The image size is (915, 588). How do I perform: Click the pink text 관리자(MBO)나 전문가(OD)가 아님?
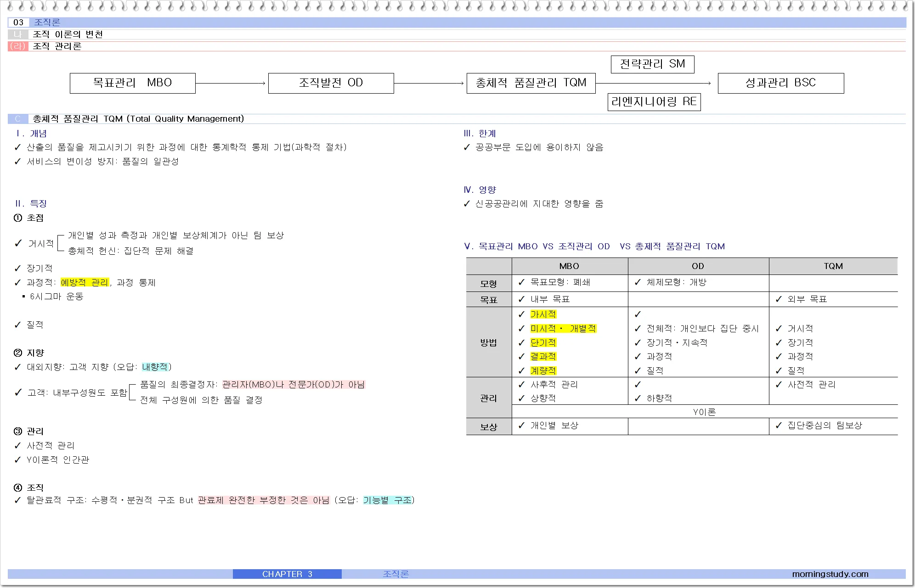[x=294, y=385]
